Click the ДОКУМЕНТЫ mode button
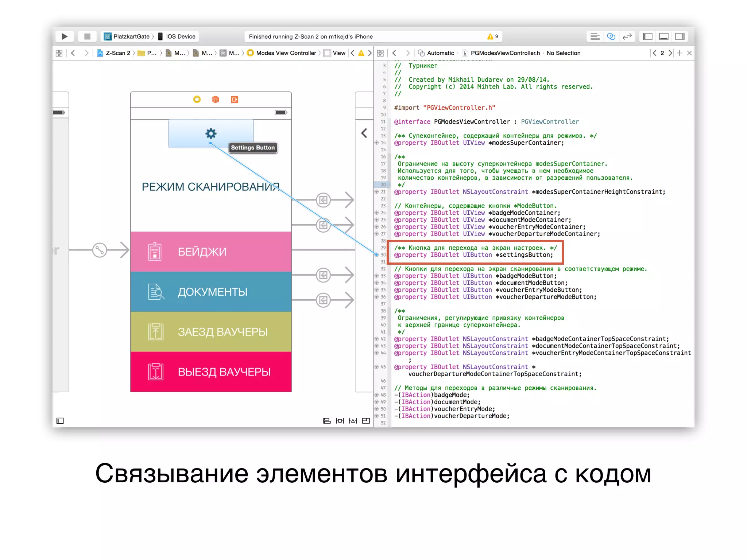The width and height of the screenshot is (747, 560). pyautogui.click(x=211, y=292)
